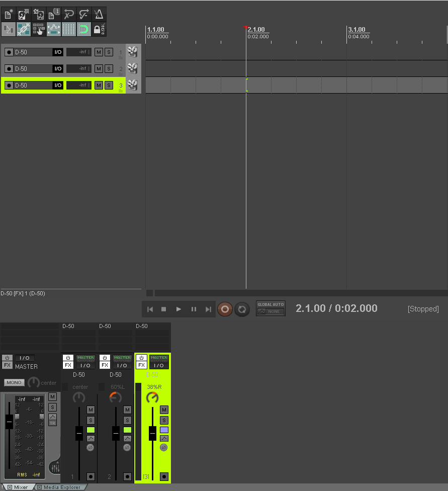The width and height of the screenshot is (448, 491).
Task: Toggle the transport repeat loop button
Action: 242,309
